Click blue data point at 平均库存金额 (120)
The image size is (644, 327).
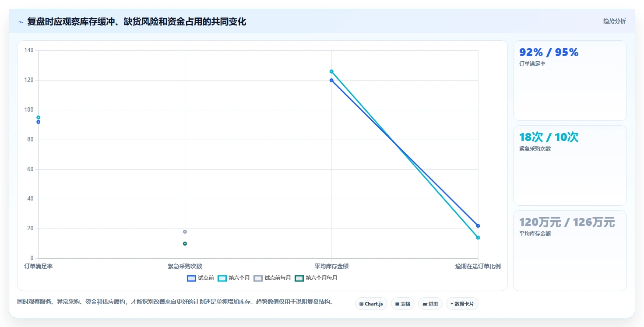coord(331,80)
